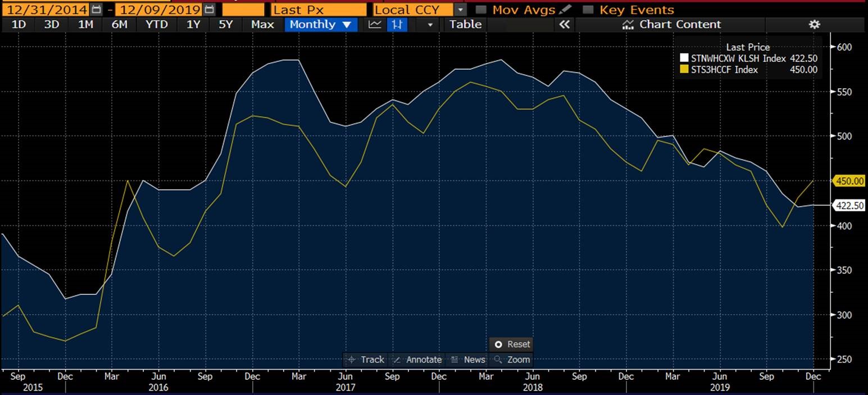
Task: Tick the Key Events checkbox
Action: [x=588, y=10]
